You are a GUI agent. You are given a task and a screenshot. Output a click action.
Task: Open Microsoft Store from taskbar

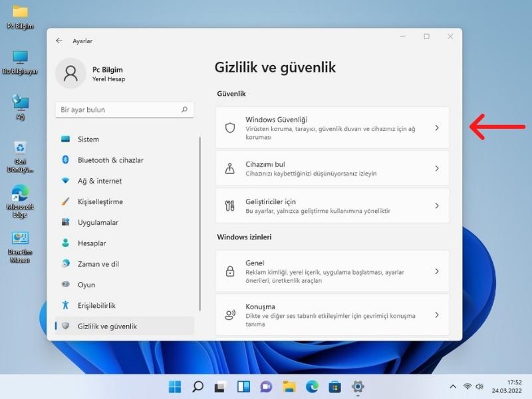(x=335, y=386)
